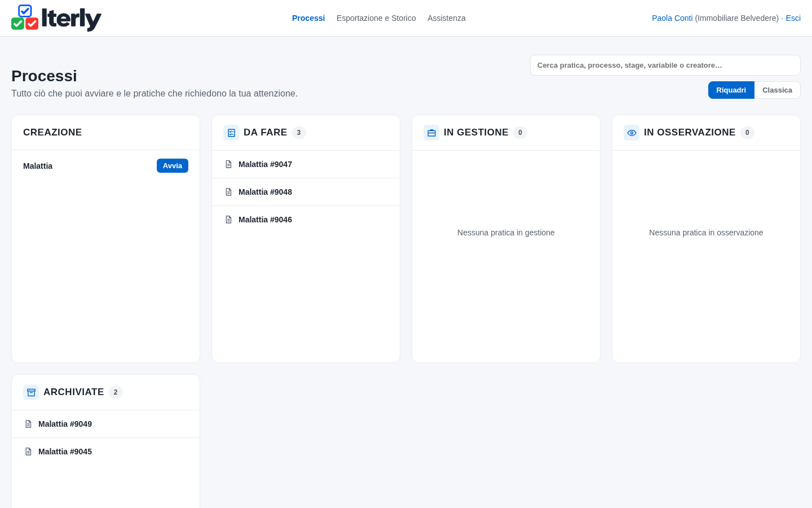Image resolution: width=812 pixels, height=508 pixels.
Task: Go to Assistenza page
Action: click(447, 18)
